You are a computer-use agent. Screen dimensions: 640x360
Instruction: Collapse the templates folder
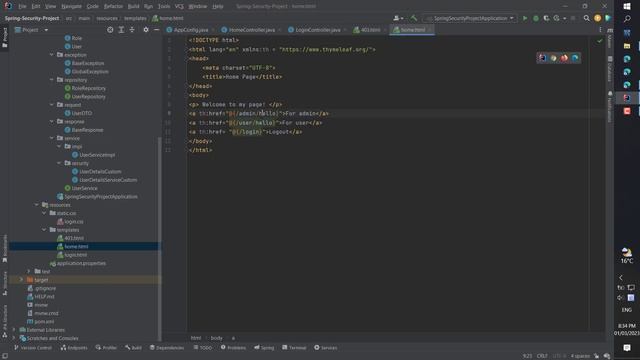coord(44,230)
